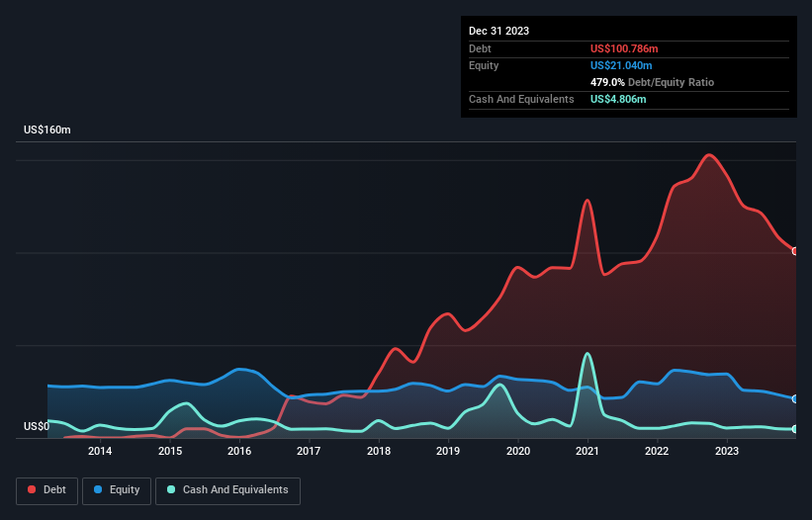Click the red Debt legend dot
This screenshot has width=812, height=520.
coord(32,489)
